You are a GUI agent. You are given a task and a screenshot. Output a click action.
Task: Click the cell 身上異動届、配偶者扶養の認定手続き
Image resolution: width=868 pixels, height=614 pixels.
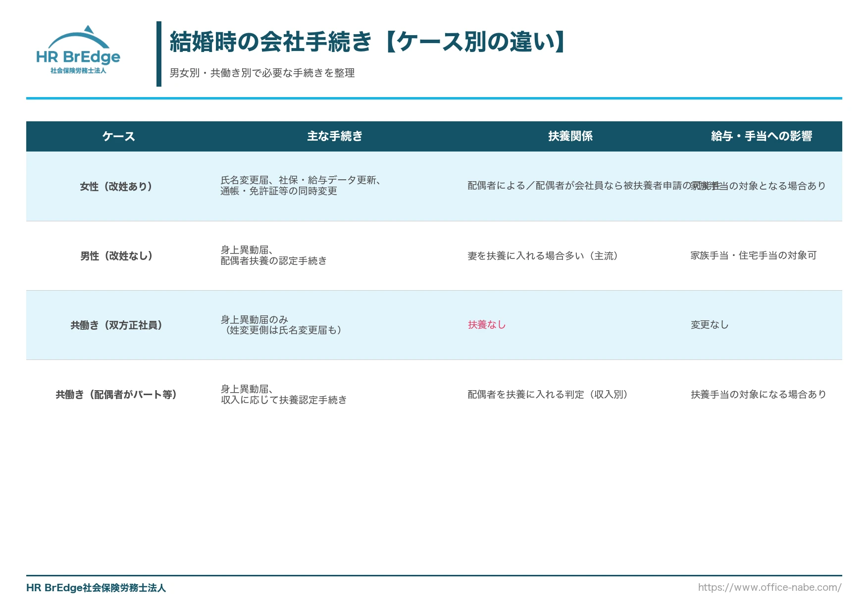tap(274, 256)
